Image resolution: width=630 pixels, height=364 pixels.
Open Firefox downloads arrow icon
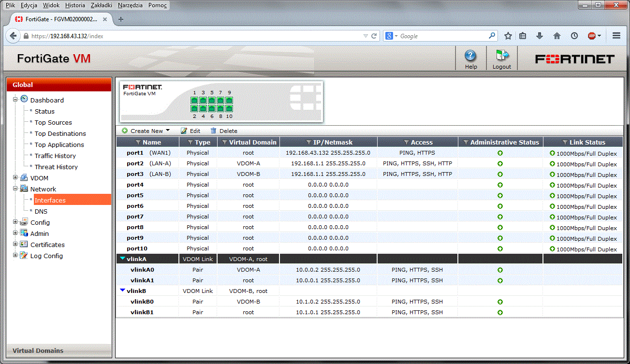tap(540, 36)
